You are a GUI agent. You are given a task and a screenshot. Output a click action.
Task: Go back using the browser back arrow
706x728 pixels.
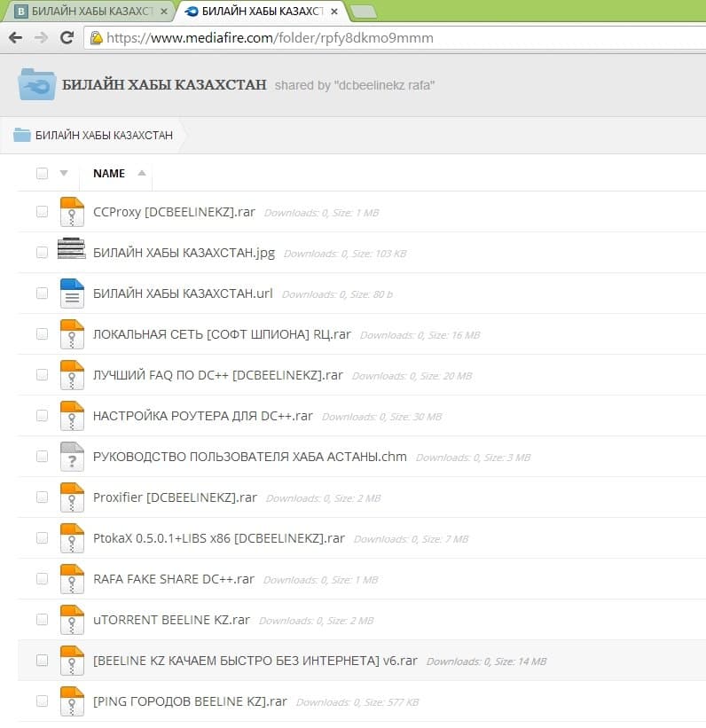pos(15,37)
